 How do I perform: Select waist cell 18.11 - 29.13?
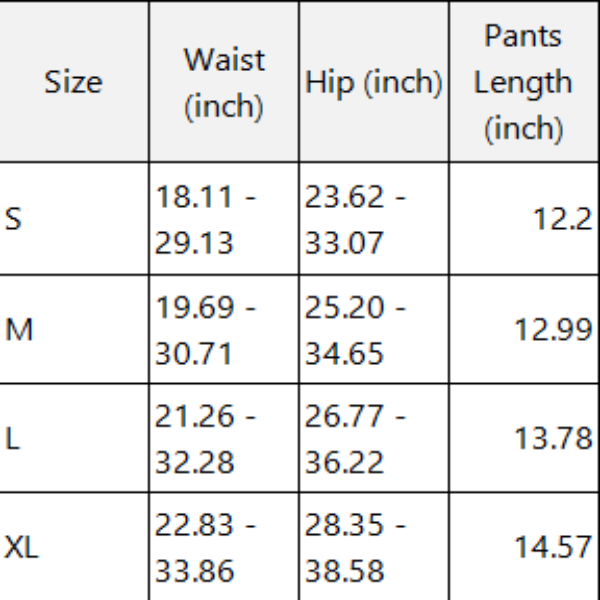click(223, 219)
